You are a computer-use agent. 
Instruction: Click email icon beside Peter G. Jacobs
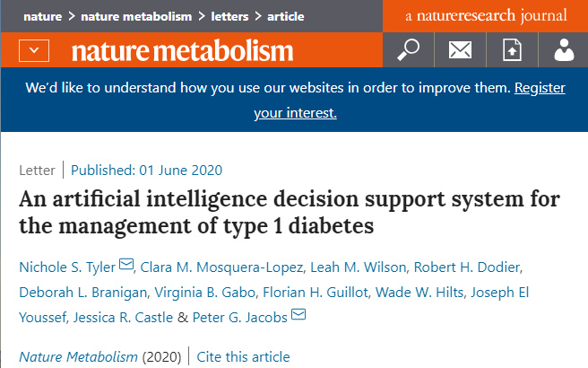click(298, 315)
